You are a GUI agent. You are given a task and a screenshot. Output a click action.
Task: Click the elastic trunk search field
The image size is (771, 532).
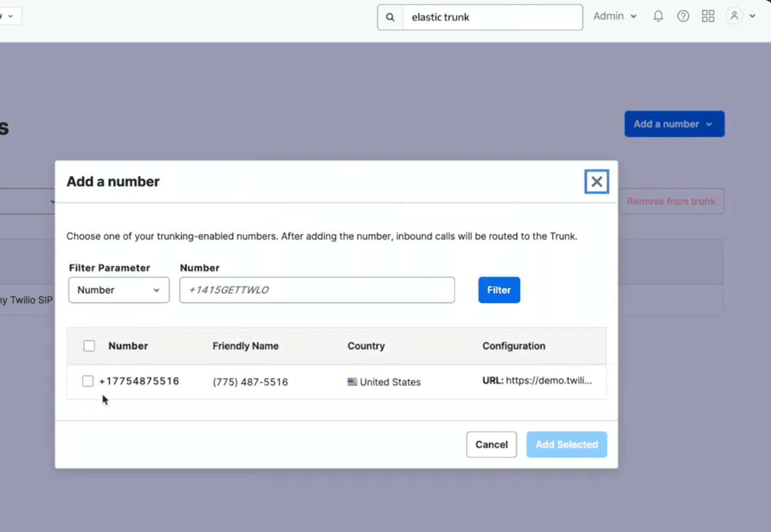pyautogui.click(x=492, y=17)
